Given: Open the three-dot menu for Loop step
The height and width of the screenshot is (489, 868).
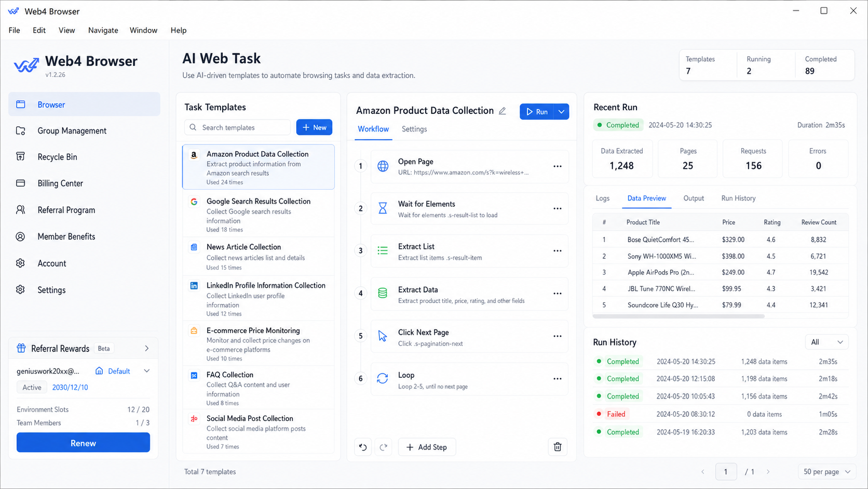Looking at the screenshot, I should (558, 379).
